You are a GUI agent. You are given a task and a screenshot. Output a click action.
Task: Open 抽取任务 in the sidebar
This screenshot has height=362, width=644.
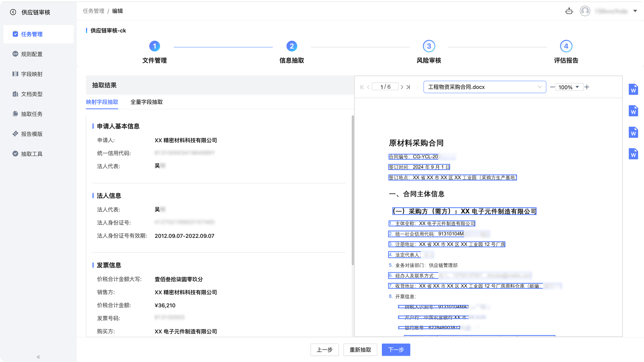[x=38, y=114]
